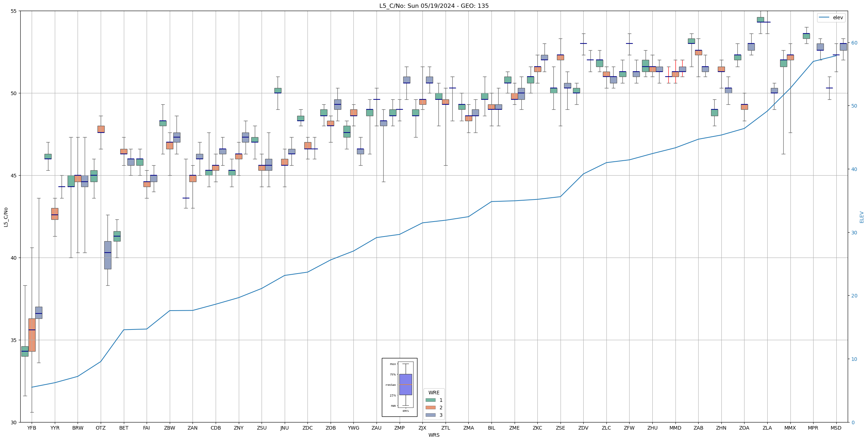
Task: Click the x-axis label 'JNU'
Action: coord(284,428)
